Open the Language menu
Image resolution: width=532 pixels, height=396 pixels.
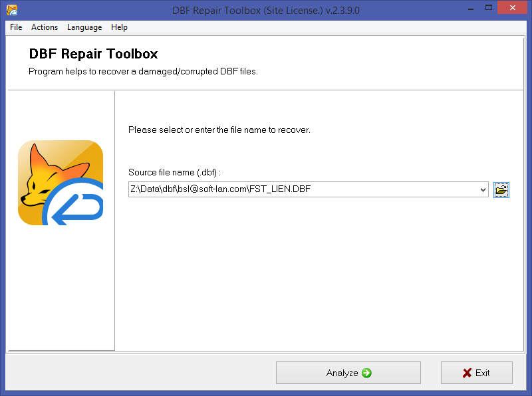tap(84, 27)
